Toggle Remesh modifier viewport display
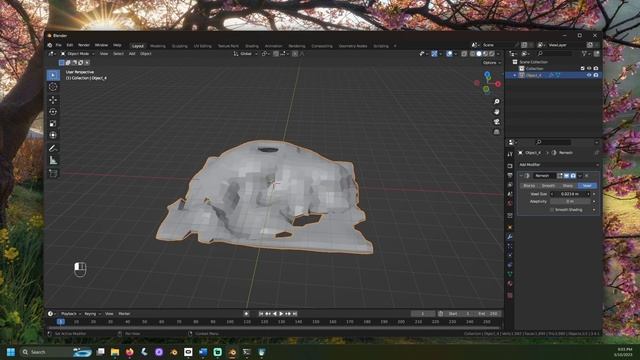640x360 pixels. pyautogui.click(x=567, y=176)
